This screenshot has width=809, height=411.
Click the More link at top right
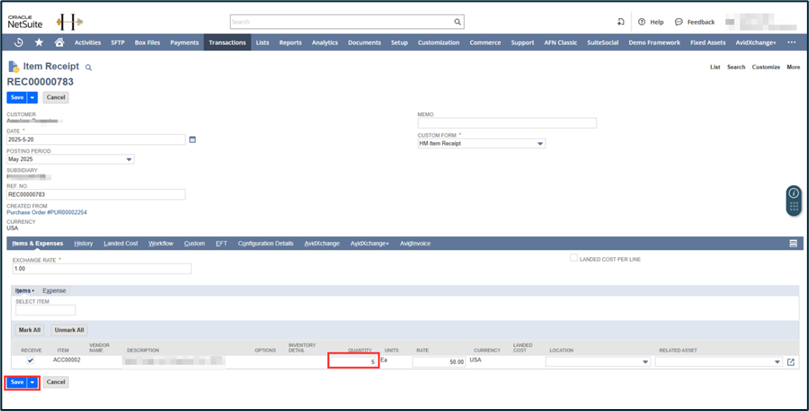pos(794,67)
